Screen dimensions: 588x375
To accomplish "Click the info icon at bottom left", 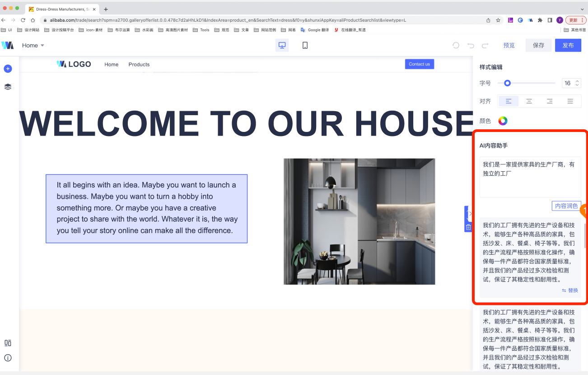I will (8, 358).
